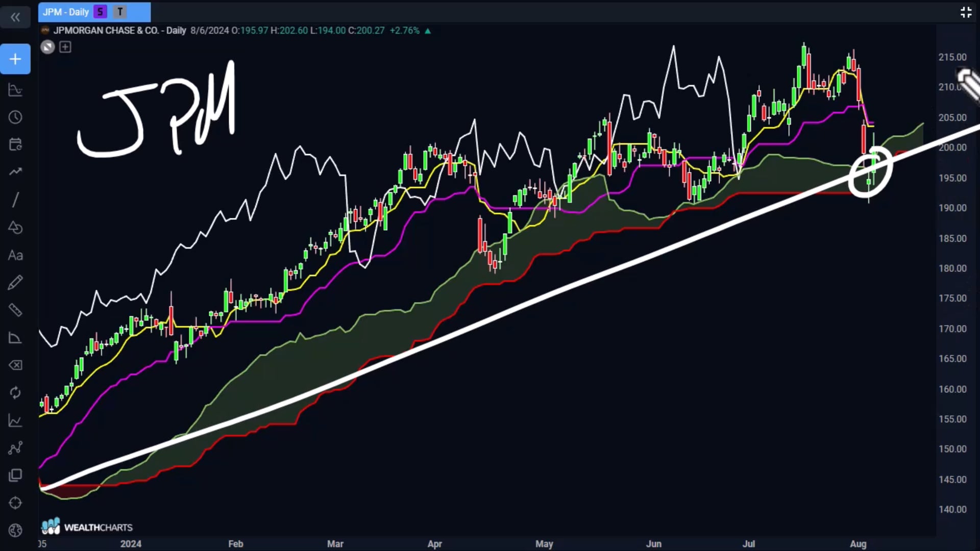Select the shapes drawing tool

(x=15, y=228)
